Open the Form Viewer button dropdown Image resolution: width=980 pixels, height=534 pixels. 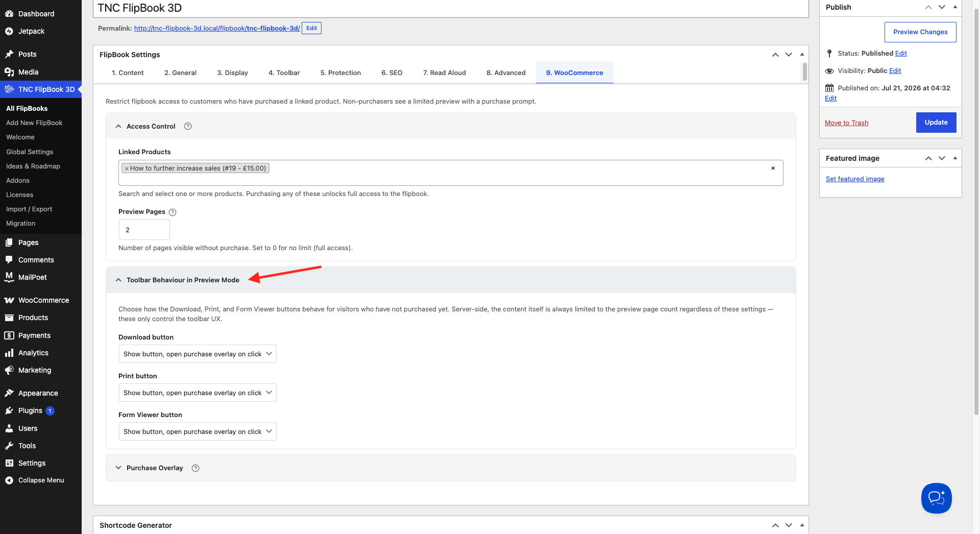pyautogui.click(x=198, y=431)
